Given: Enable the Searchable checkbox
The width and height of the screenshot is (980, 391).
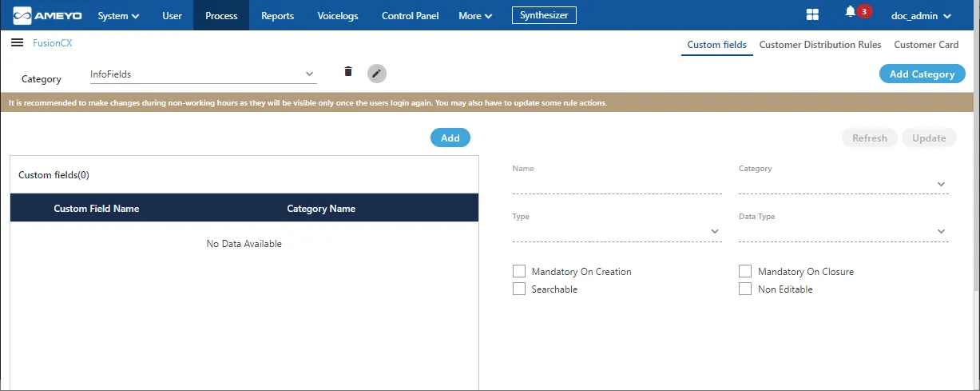Looking at the screenshot, I should pyautogui.click(x=519, y=289).
